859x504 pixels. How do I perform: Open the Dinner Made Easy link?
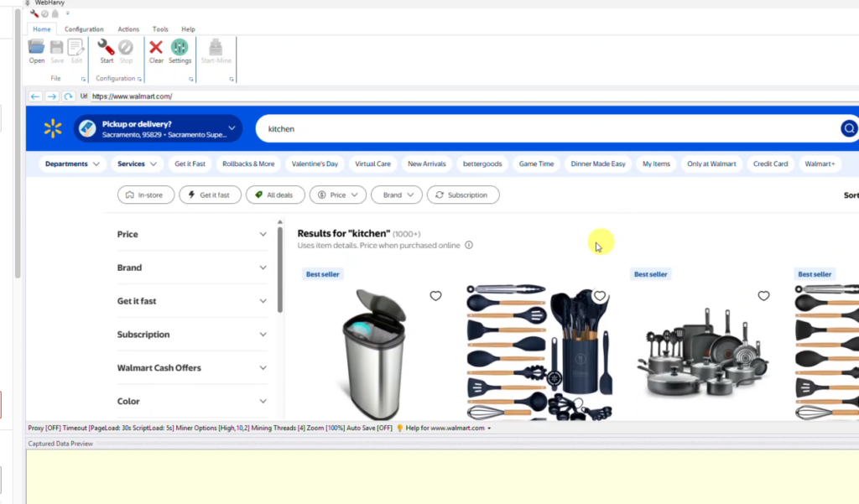(x=597, y=164)
